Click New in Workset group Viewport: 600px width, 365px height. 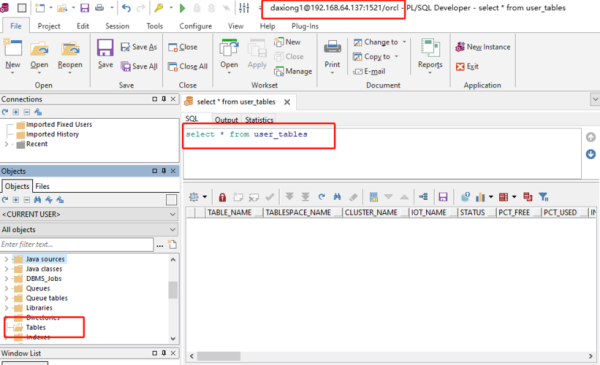pyautogui.click(x=287, y=42)
